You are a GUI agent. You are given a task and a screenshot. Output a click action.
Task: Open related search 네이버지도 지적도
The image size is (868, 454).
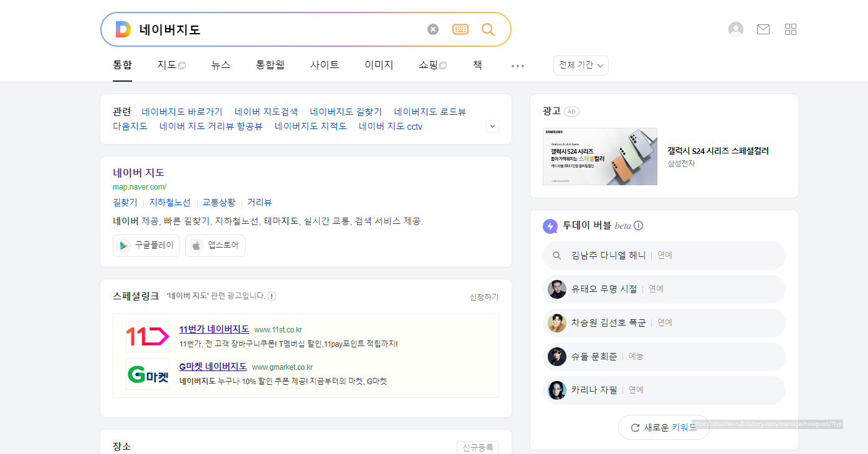point(311,127)
